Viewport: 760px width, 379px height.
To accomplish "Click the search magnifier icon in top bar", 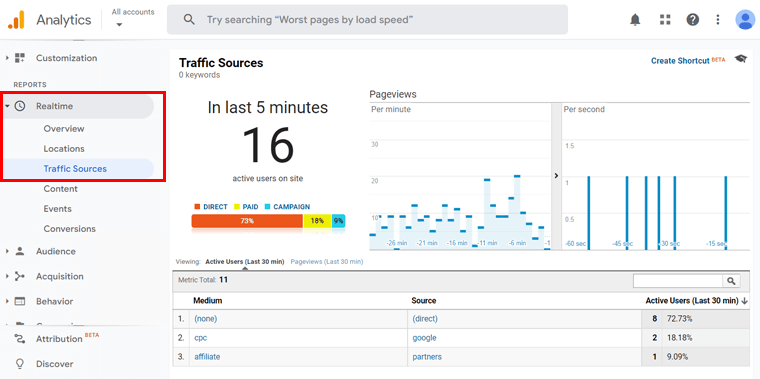I will tap(189, 20).
